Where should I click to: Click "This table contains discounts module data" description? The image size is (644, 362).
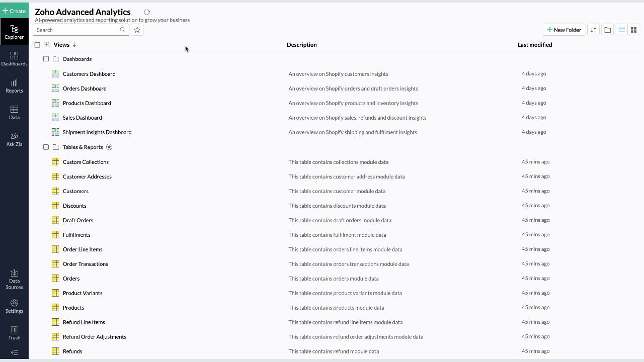[x=337, y=206]
